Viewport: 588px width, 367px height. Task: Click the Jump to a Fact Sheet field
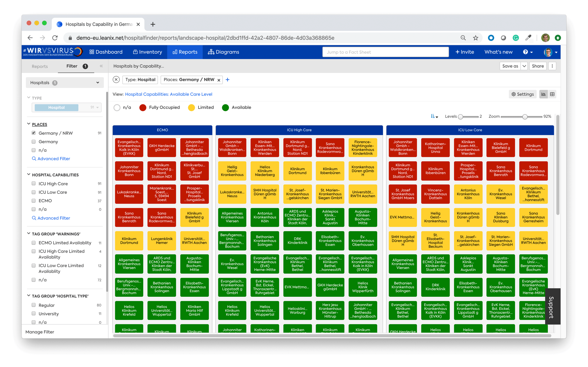coord(385,52)
